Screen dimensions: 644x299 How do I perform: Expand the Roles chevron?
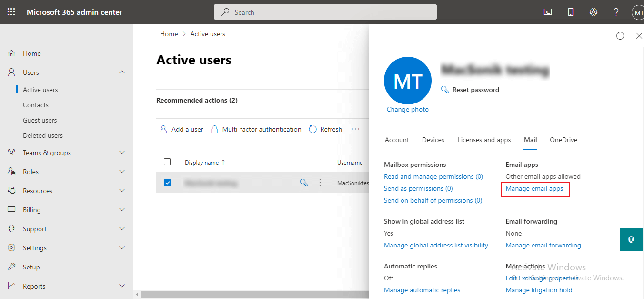[x=122, y=171]
